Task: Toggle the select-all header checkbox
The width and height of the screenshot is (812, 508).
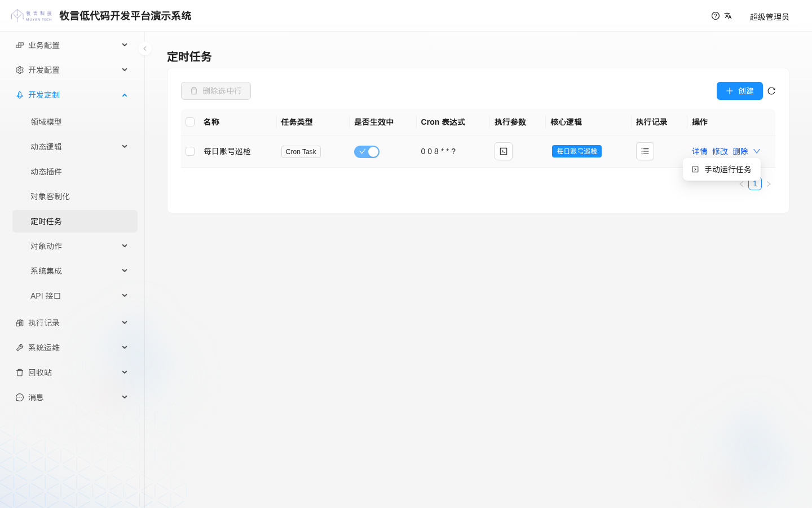Action: (x=190, y=122)
